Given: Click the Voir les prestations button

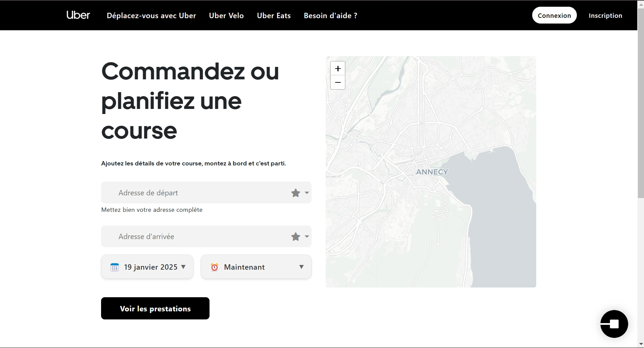Looking at the screenshot, I should [155, 308].
